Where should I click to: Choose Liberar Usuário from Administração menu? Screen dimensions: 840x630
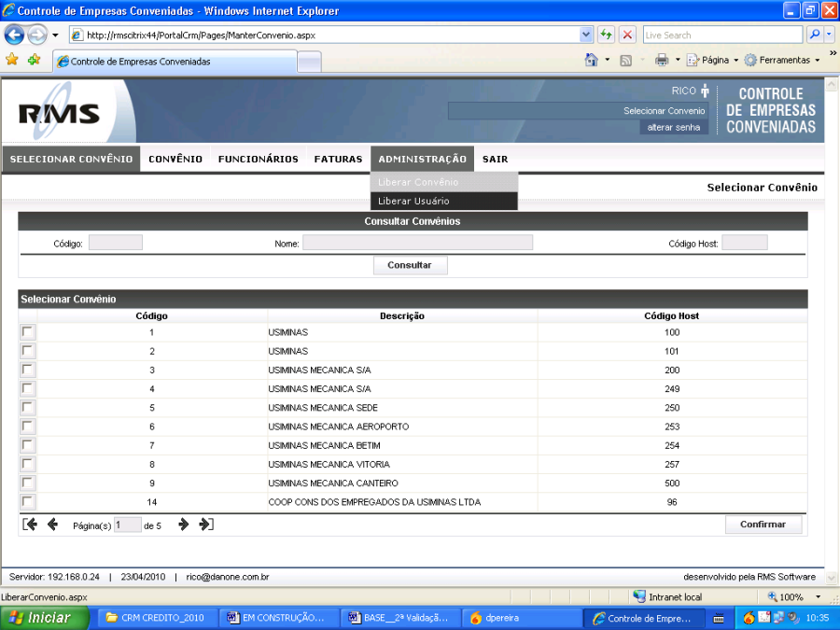point(444,201)
